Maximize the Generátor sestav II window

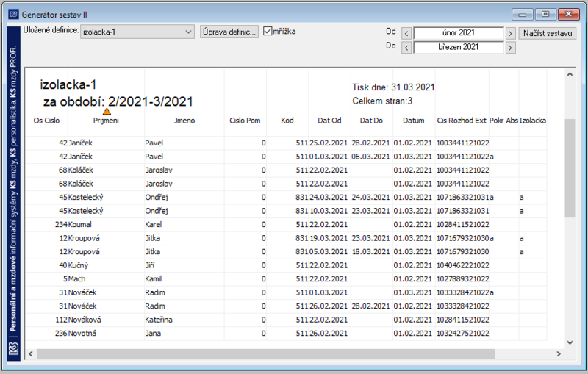(x=545, y=14)
